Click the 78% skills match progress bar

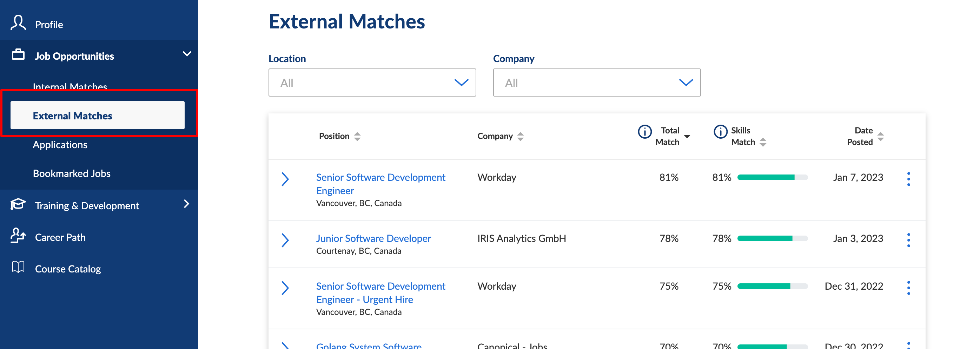pos(772,239)
